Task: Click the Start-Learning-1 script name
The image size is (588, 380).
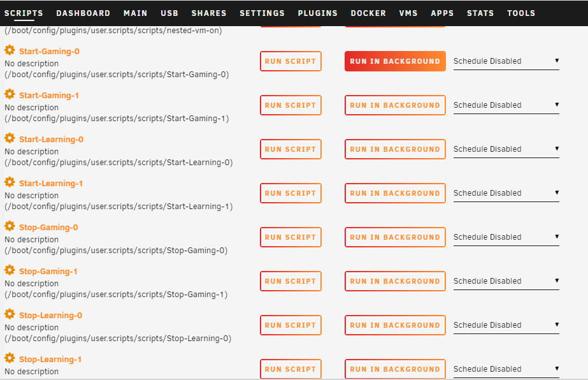Action: [51, 183]
